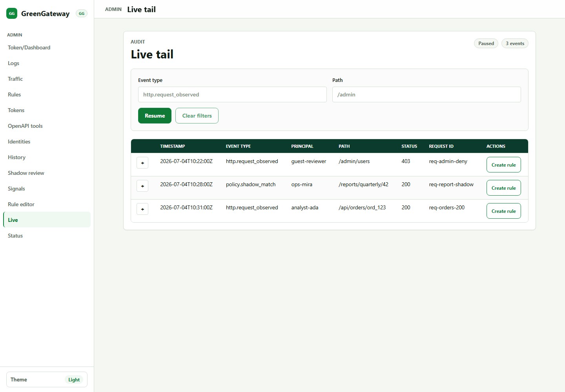
Task: Click the /admin/users path cell
Action: pyautogui.click(x=354, y=161)
